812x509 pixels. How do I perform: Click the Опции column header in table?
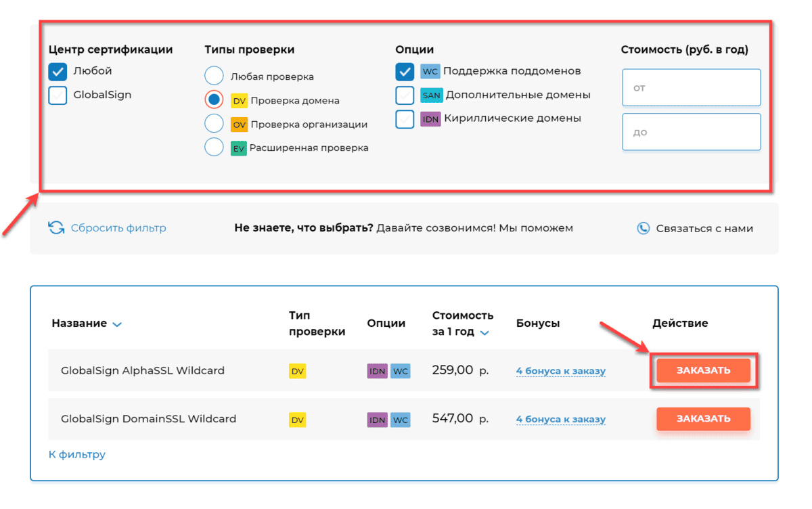click(x=386, y=324)
